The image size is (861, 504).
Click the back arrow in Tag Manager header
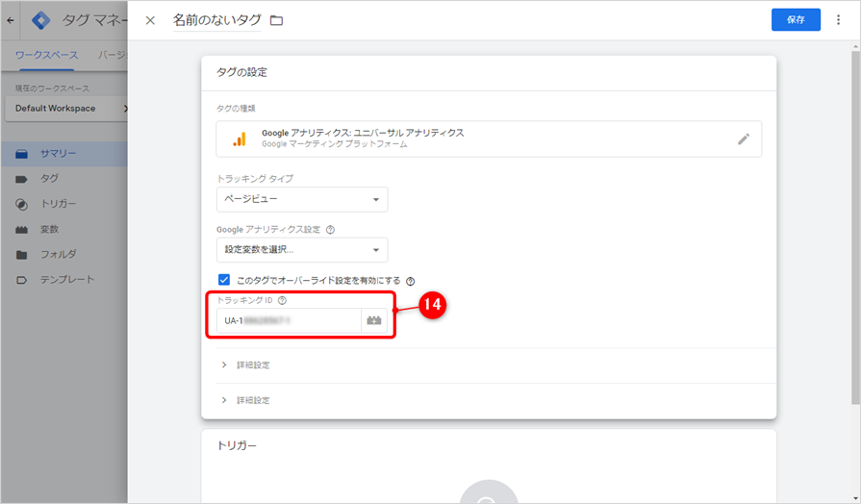11,20
